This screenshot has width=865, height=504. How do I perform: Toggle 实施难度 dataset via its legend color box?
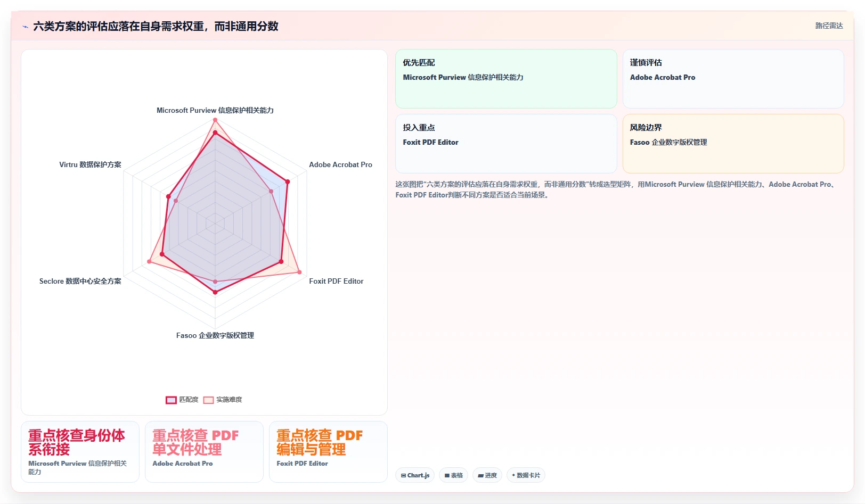208,400
